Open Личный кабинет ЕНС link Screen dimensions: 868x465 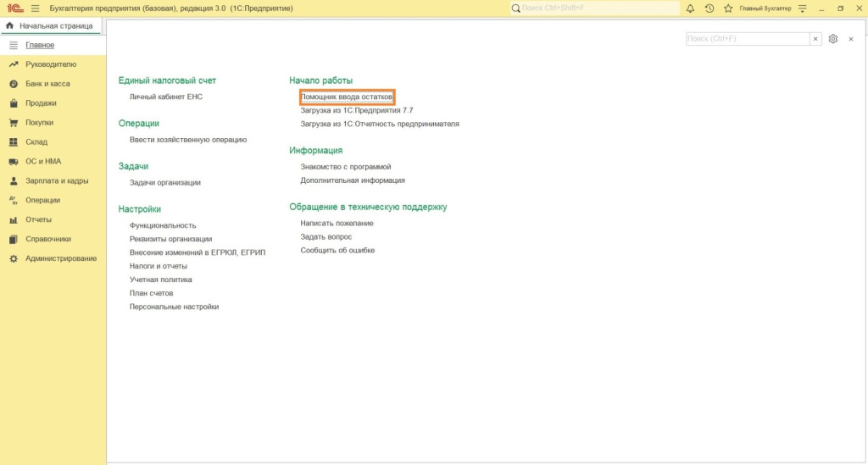166,97
